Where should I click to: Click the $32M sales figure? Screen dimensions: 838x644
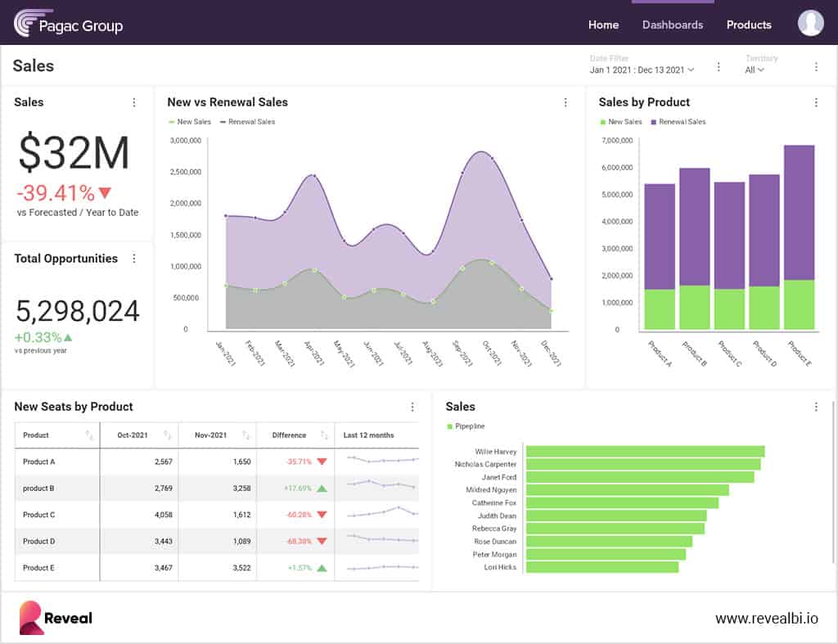coord(74,153)
